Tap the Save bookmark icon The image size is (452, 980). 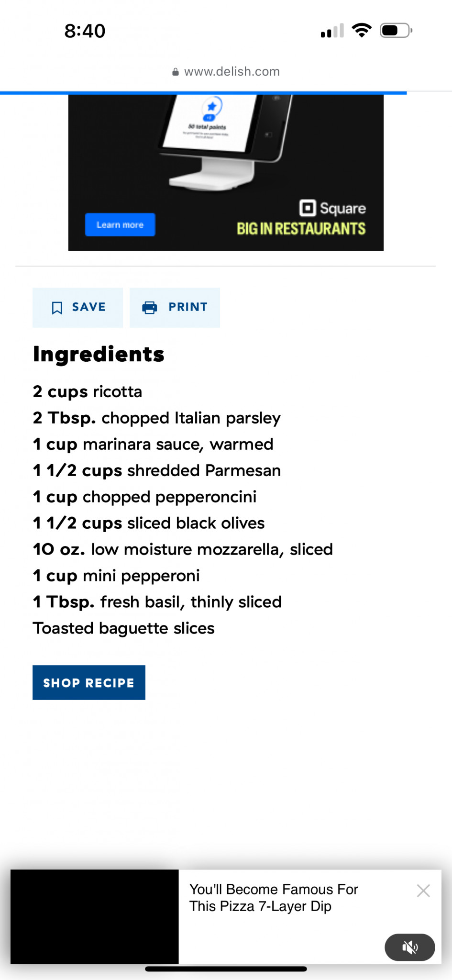coord(57,308)
